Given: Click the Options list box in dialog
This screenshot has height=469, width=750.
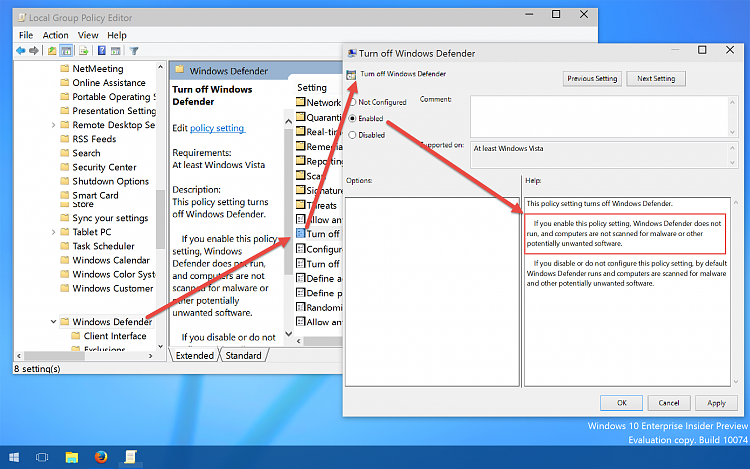Looking at the screenshot, I should [x=432, y=291].
